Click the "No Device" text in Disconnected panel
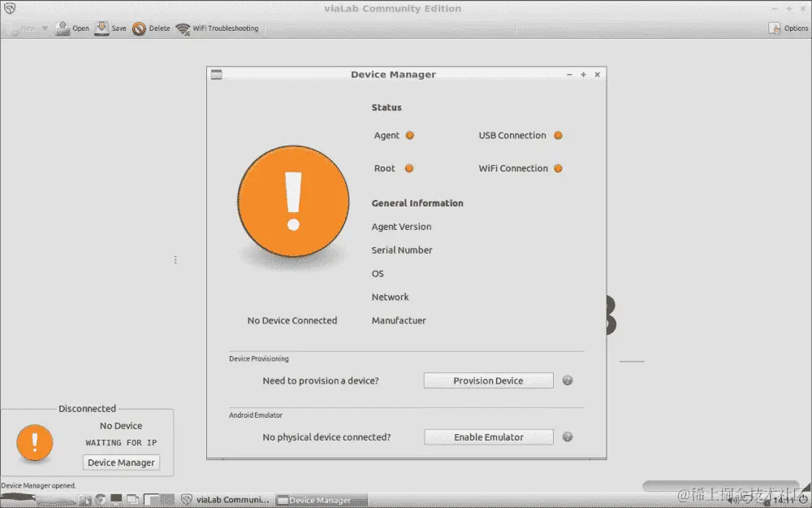Image resolution: width=812 pixels, height=508 pixels. (x=121, y=426)
